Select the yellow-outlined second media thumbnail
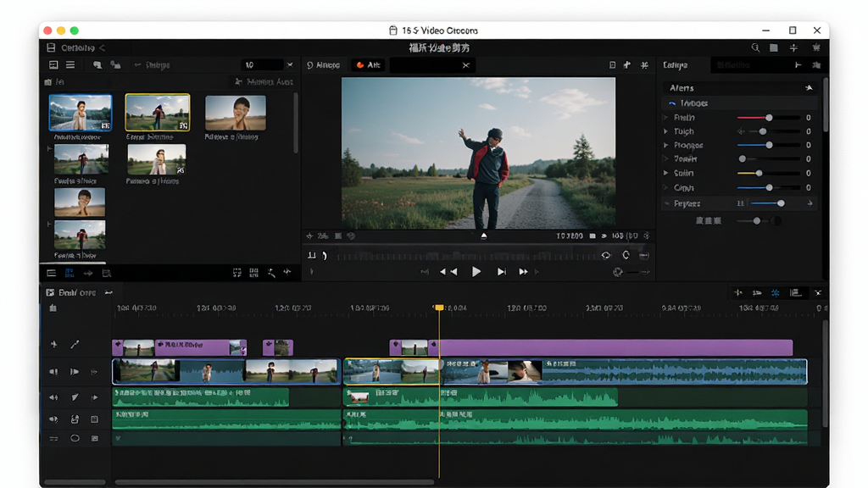Viewport: 868px width, 488px height. tap(158, 113)
